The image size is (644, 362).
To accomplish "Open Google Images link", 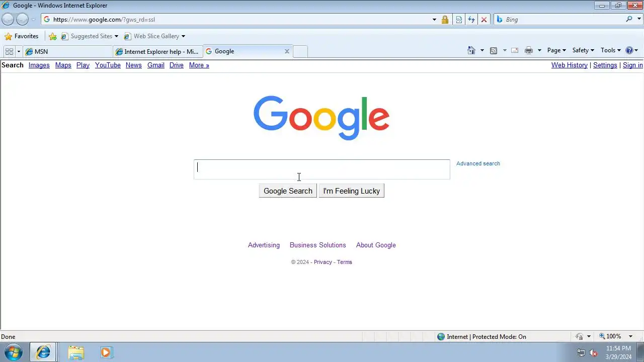I will tap(39, 65).
